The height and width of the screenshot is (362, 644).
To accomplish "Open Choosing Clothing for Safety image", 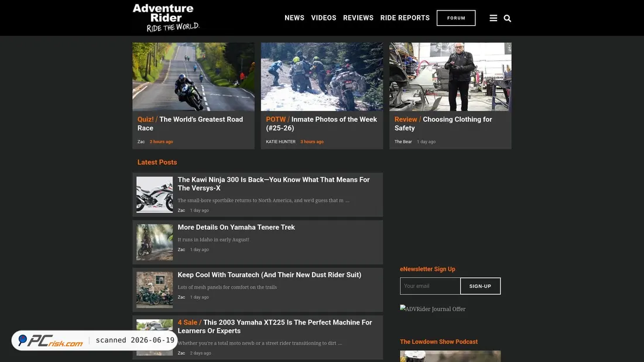I will [451, 77].
